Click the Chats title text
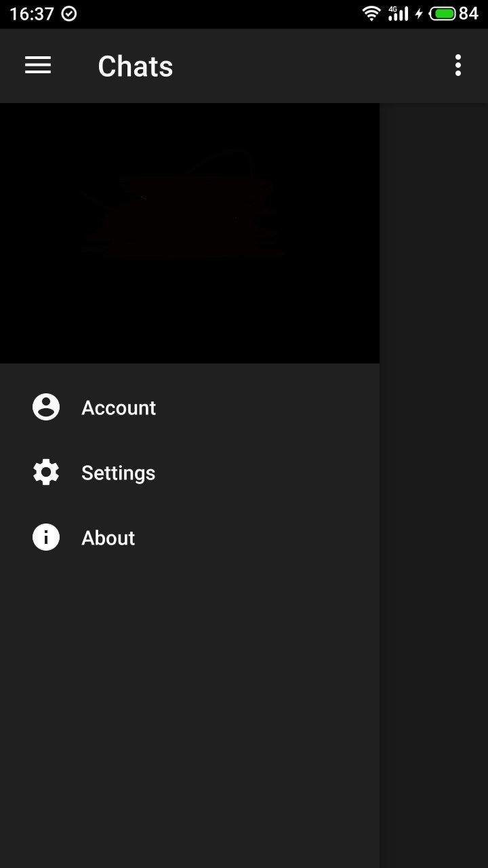Screen dimensions: 488x868 coord(136,66)
